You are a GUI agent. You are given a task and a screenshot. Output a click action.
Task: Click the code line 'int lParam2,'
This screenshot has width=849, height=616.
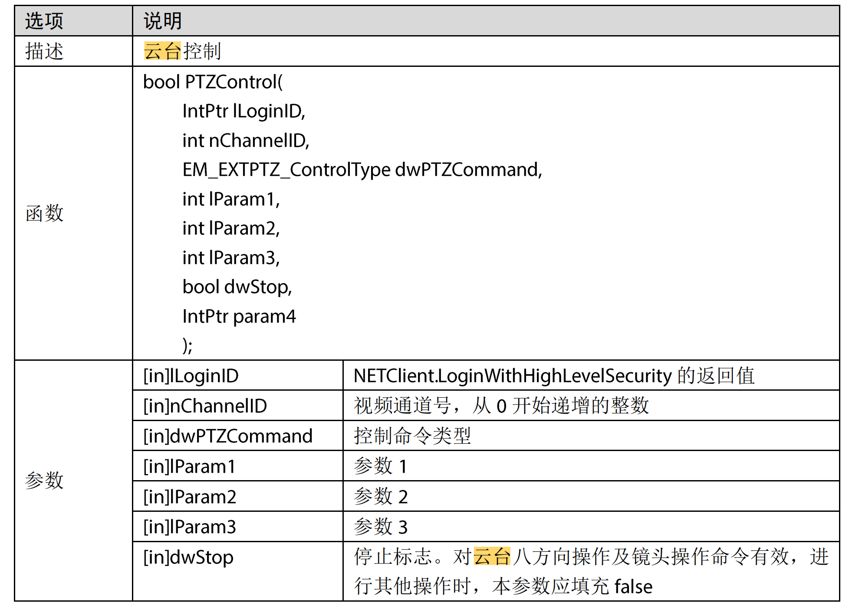pyautogui.click(x=231, y=228)
